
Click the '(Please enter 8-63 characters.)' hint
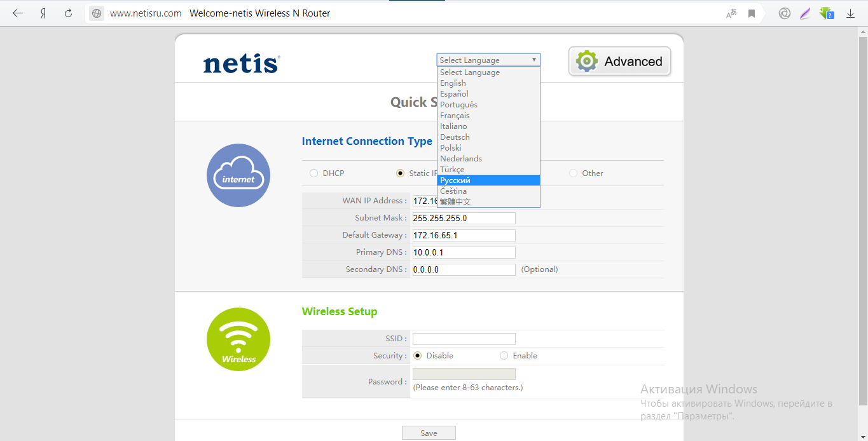pos(468,388)
